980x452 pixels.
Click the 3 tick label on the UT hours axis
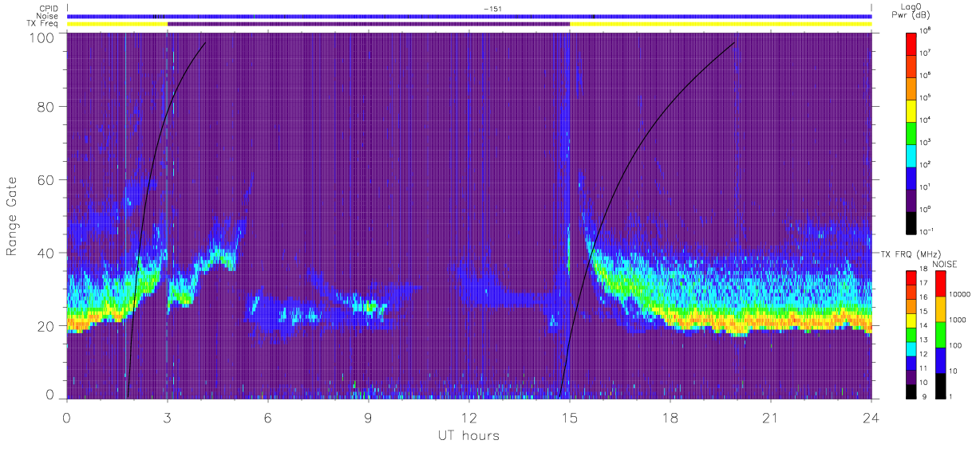coord(167,417)
